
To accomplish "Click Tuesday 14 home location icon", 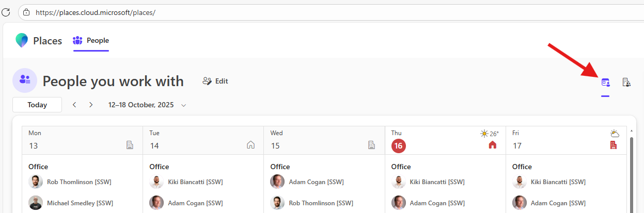I will coord(251,145).
